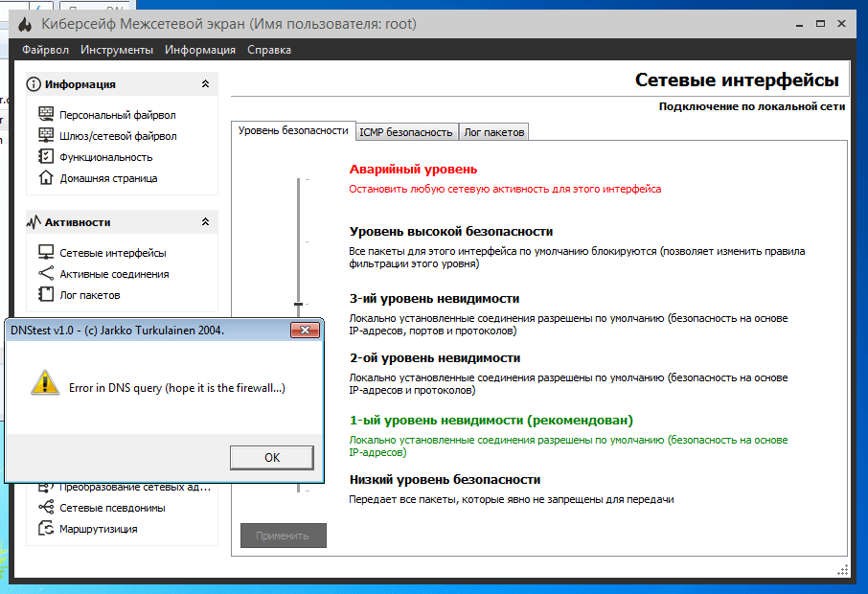
Task: Click the Активные соединения share icon
Action: click(x=45, y=274)
